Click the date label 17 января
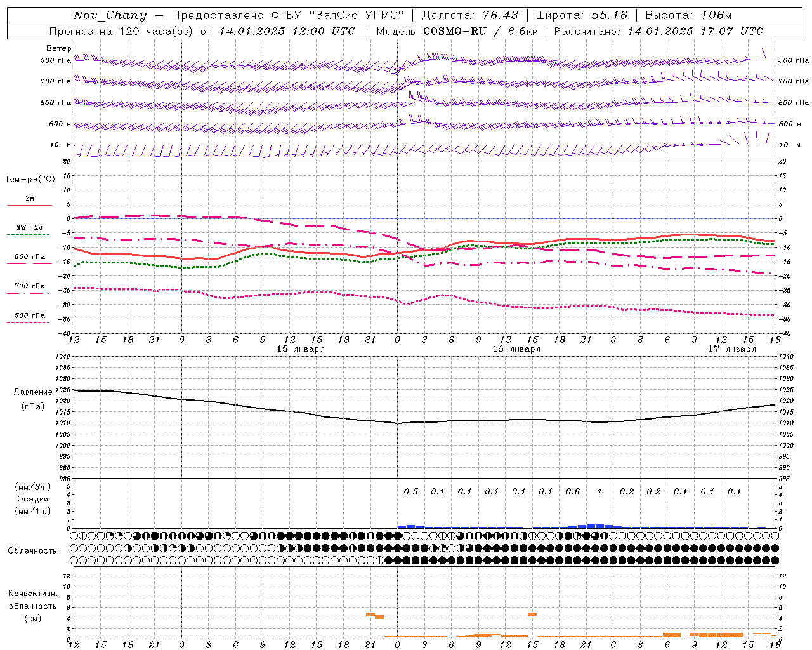The width and height of the screenshot is (812, 650). pyautogui.click(x=732, y=349)
